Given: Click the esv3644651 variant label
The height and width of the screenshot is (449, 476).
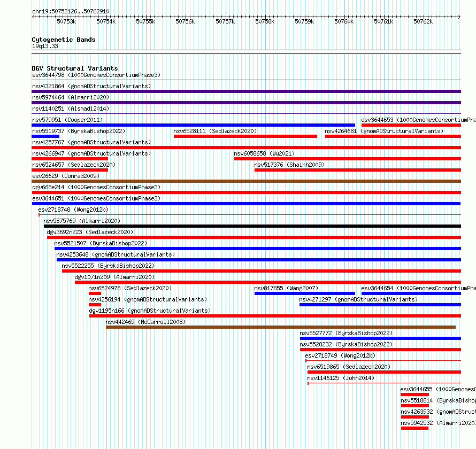Looking at the screenshot, I should coord(96,198).
